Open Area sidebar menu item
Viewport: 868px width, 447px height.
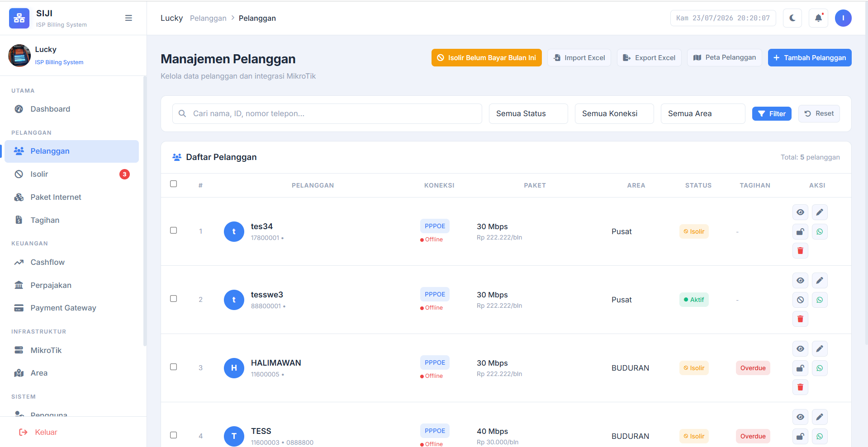[x=71, y=373]
